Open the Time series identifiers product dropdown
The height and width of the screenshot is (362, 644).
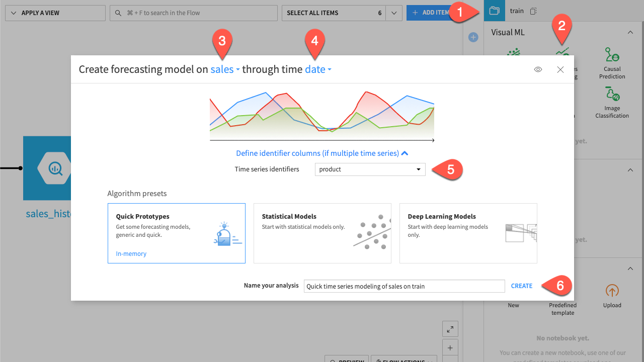pos(370,169)
